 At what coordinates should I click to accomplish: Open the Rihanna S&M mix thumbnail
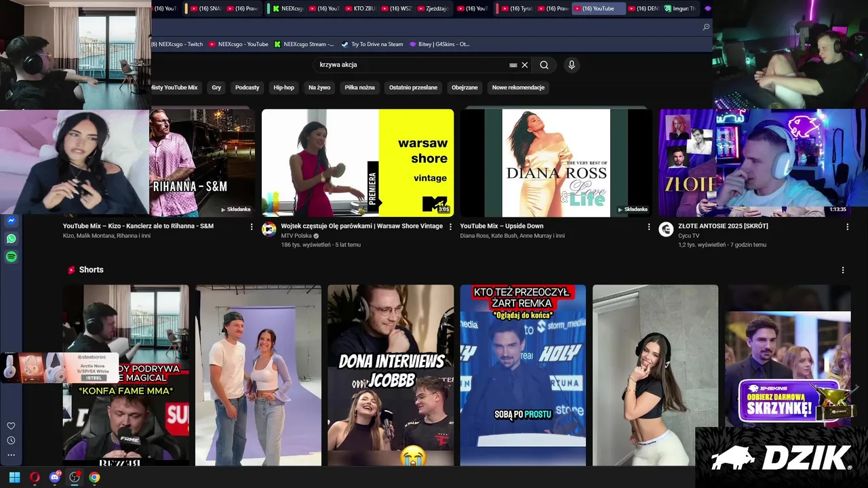pyautogui.click(x=202, y=163)
